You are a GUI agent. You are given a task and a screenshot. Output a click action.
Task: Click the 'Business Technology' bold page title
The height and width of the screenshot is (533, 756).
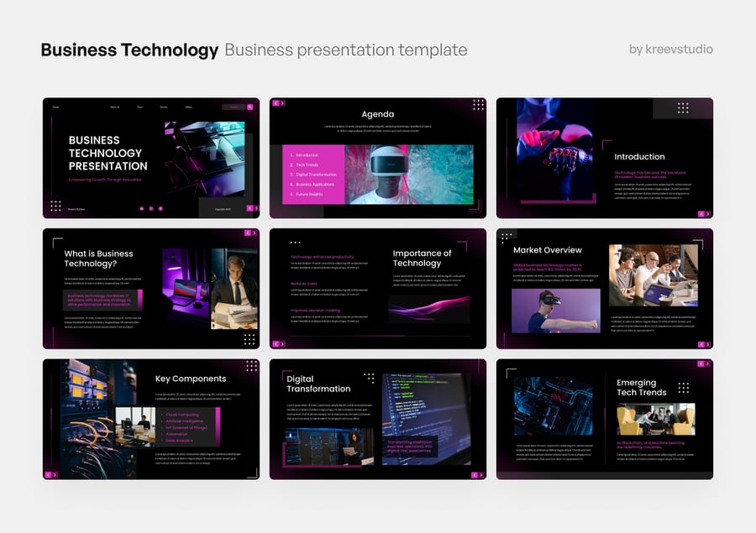(x=129, y=50)
